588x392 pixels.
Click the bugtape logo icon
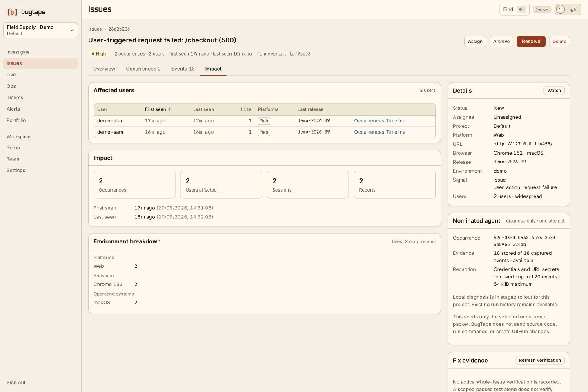[x=12, y=12]
